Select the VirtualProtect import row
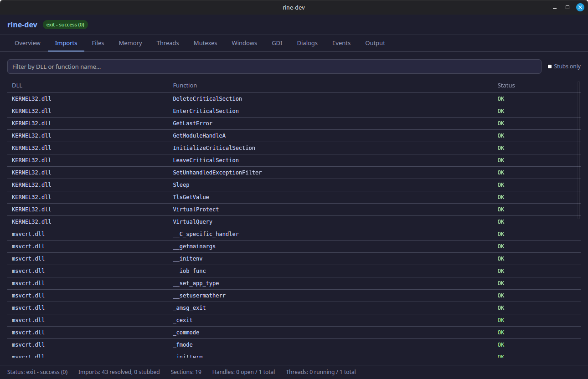Screen dimensions: 588x379 pos(196,209)
